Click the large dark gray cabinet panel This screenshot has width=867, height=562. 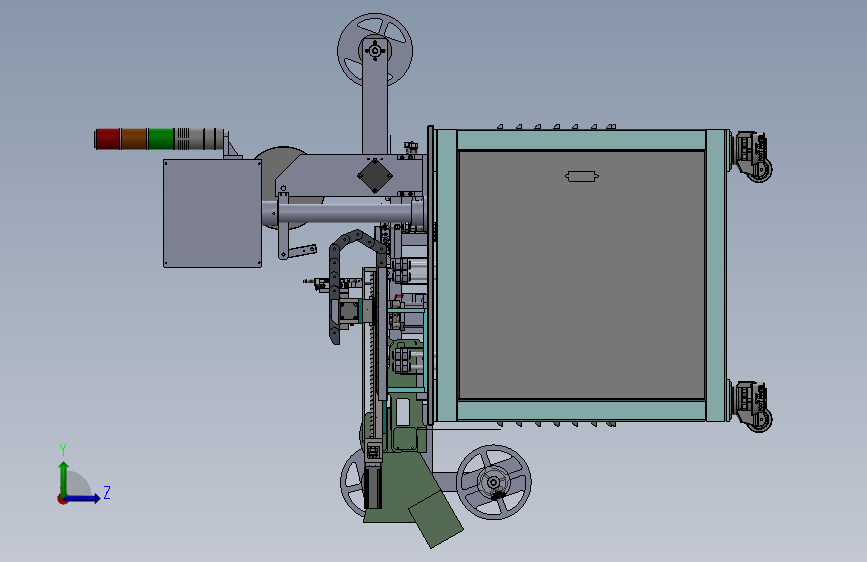582,274
